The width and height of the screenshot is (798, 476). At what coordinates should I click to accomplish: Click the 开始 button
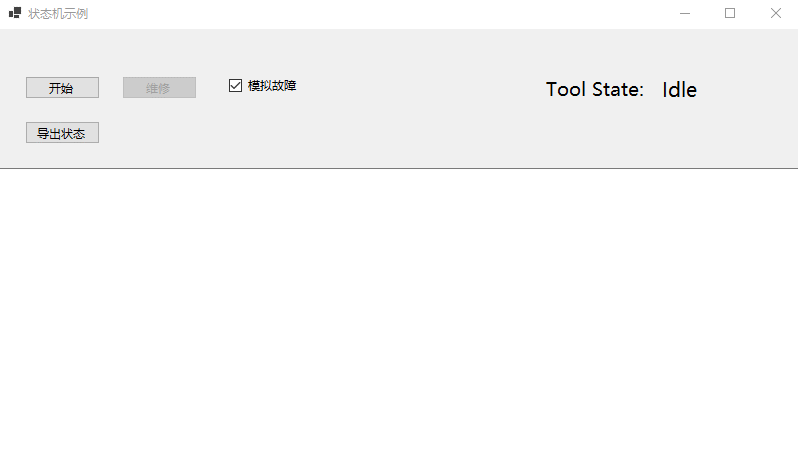62,88
